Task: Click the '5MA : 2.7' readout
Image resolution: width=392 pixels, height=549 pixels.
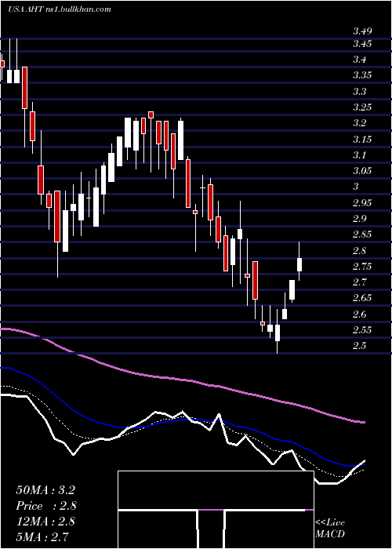Action: [42, 536]
